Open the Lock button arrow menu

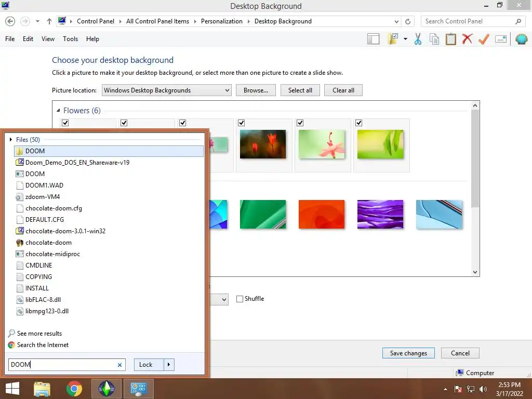coord(169,365)
